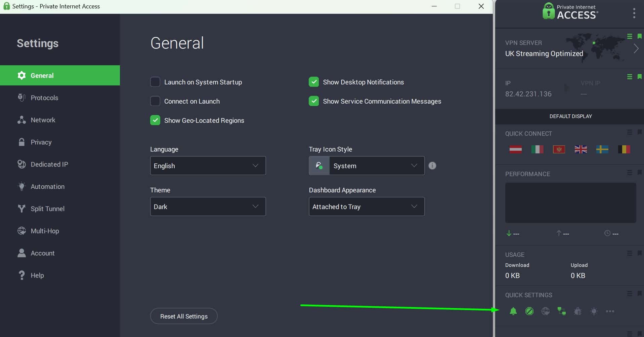
Task: Open Protocols settings tab
Action: [x=60, y=98]
